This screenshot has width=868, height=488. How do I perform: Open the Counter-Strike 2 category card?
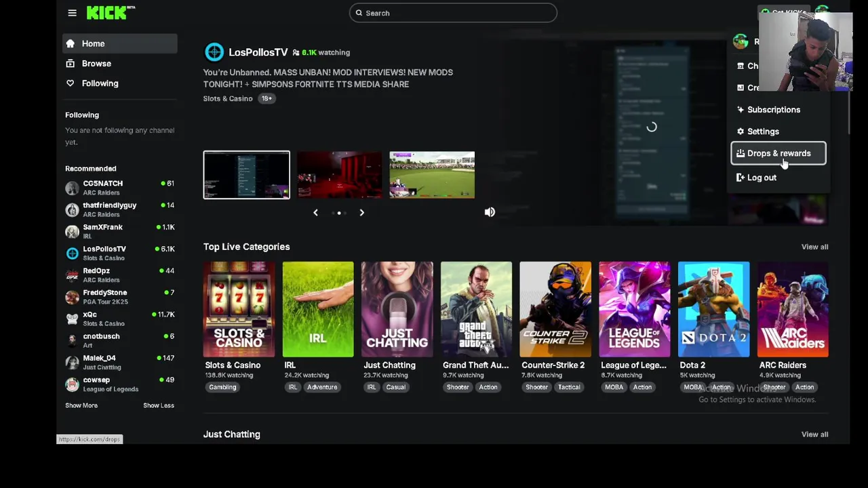(x=555, y=309)
